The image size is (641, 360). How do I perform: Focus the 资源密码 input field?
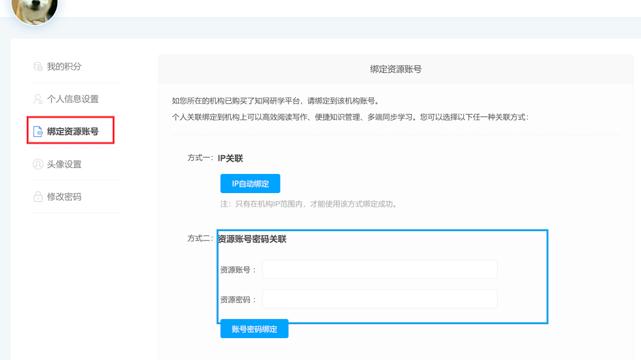tap(380, 299)
